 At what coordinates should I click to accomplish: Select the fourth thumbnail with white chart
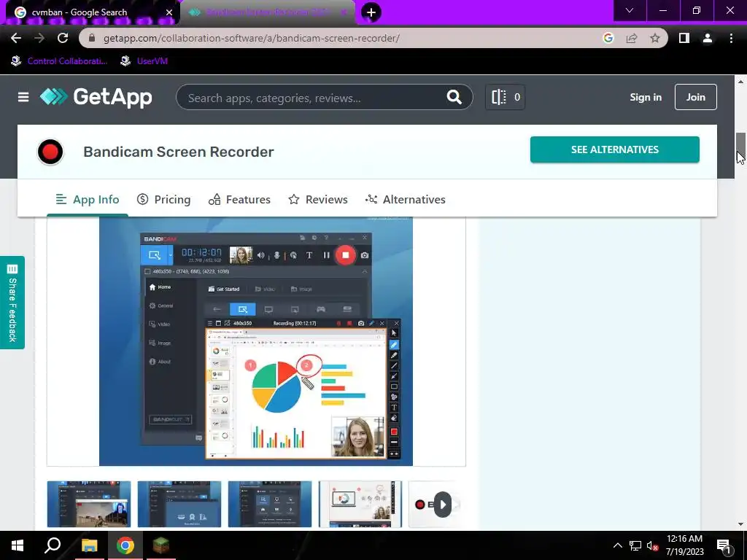360,504
